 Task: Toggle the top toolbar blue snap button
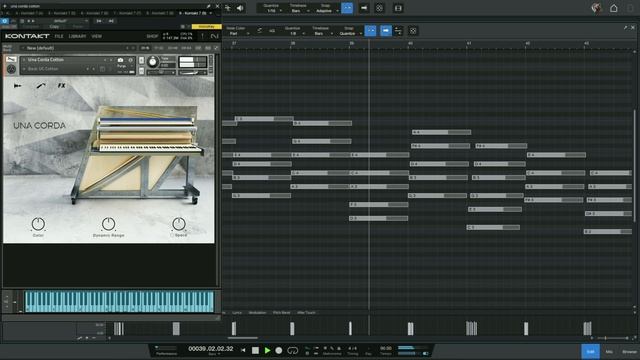pyautogui.click(x=347, y=8)
